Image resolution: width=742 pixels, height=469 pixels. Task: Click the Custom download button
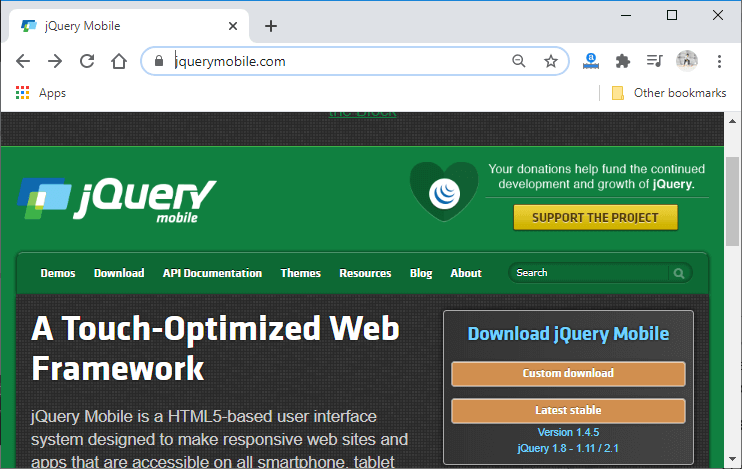coord(568,373)
